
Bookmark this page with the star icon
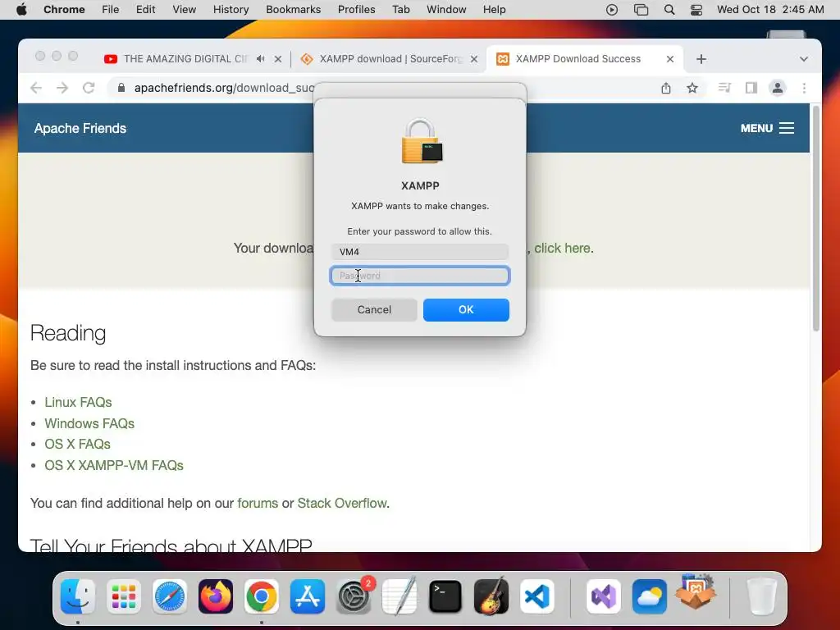pyautogui.click(x=692, y=88)
